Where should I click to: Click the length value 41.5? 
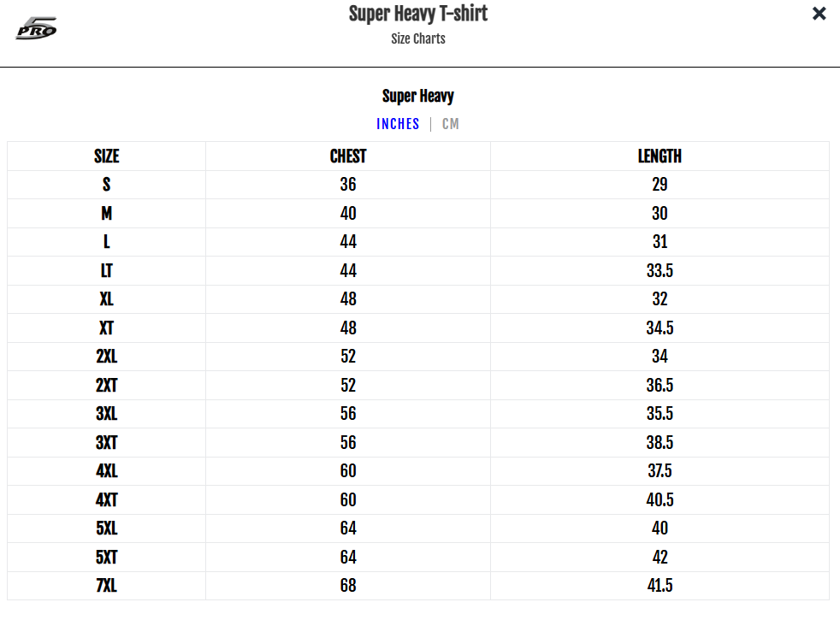[x=660, y=585]
